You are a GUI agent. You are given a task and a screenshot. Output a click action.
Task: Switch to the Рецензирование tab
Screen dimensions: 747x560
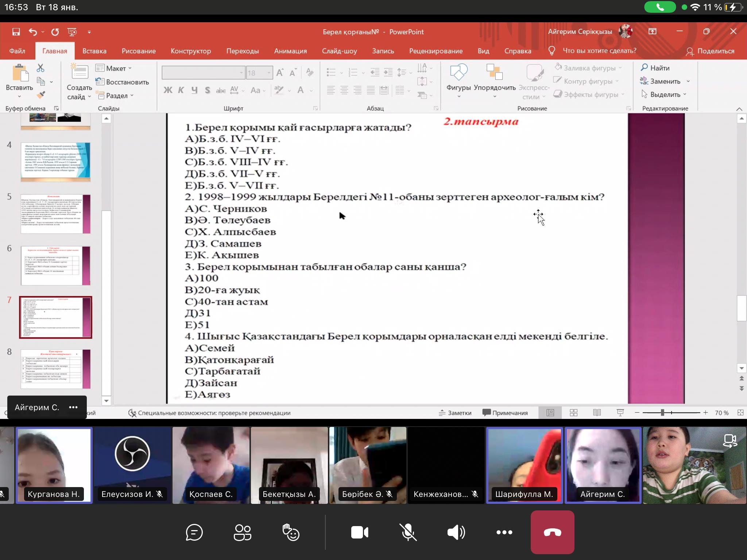[436, 51]
